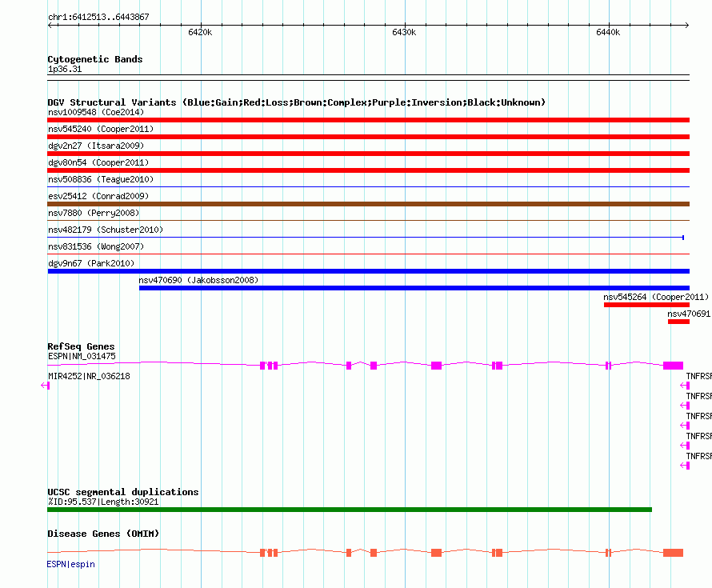The height and width of the screenshot is (588, 712).
Task: Click the Disease Genes (OMIM) track title
Action: (103, 534)
